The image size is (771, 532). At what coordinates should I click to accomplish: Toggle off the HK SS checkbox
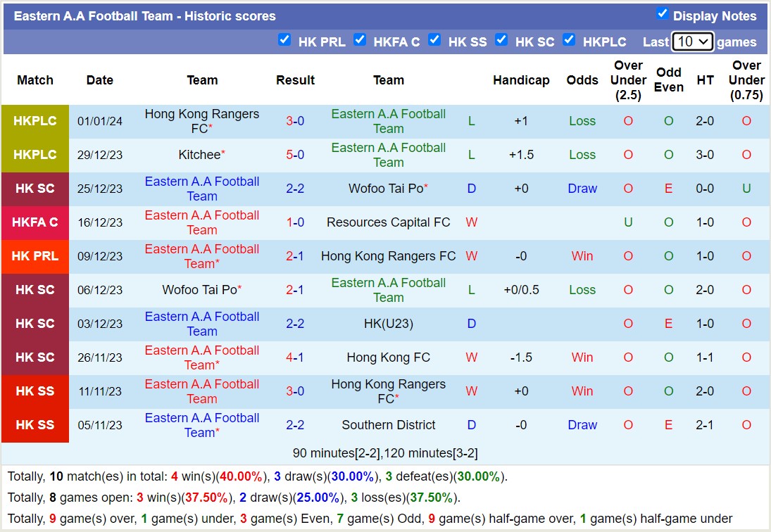pos(434,41)
